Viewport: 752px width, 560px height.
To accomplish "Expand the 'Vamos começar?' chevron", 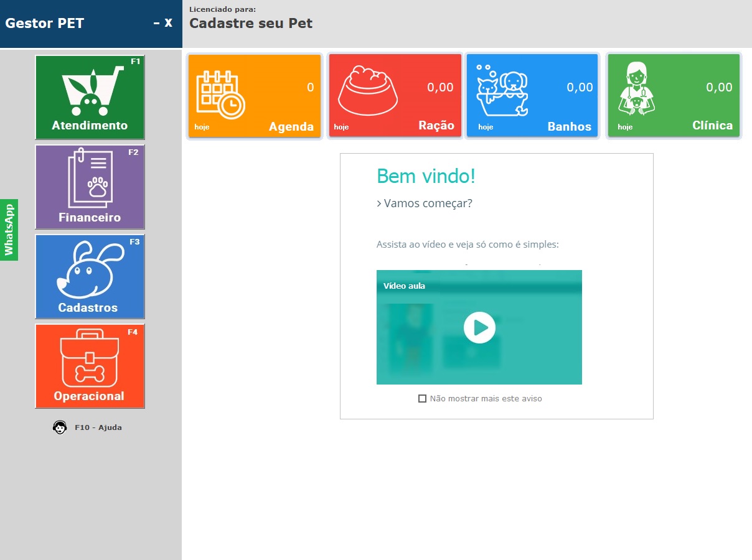I will [x=379, y=204].
